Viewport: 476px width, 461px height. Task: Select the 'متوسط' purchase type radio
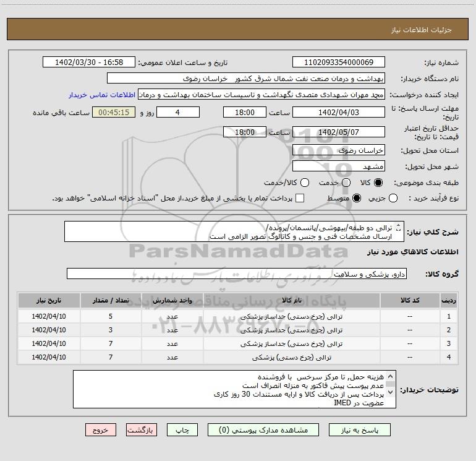(357, 198)
